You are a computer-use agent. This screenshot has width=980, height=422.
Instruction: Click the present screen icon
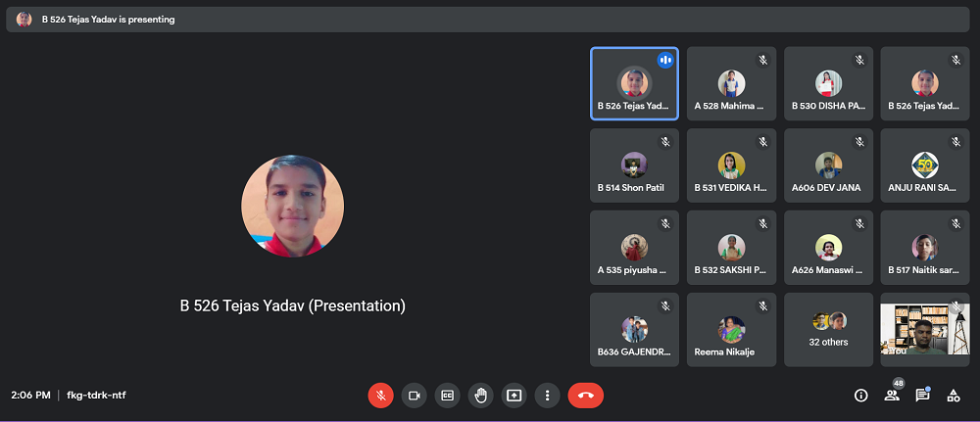pos(514,396)
